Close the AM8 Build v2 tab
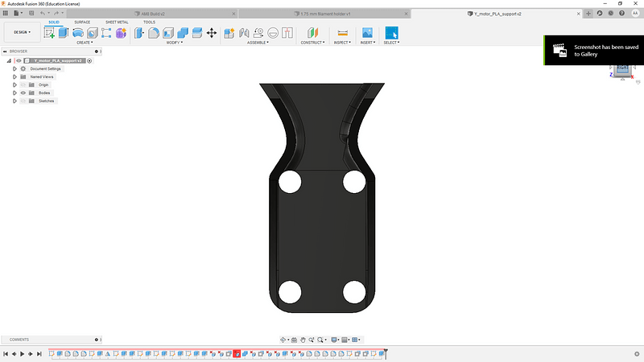The height and width of the screenshot is (362, 644). pos(233,14)
